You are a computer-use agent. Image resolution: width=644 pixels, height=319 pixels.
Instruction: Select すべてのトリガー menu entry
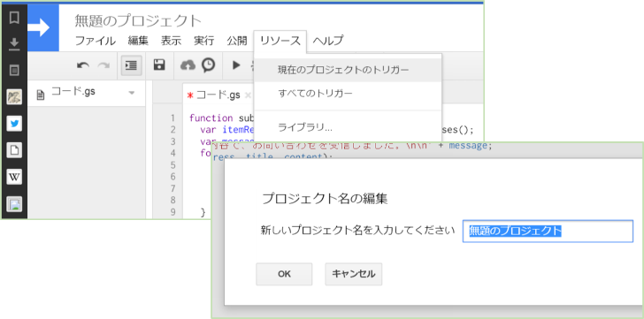[x=348, y=94]
